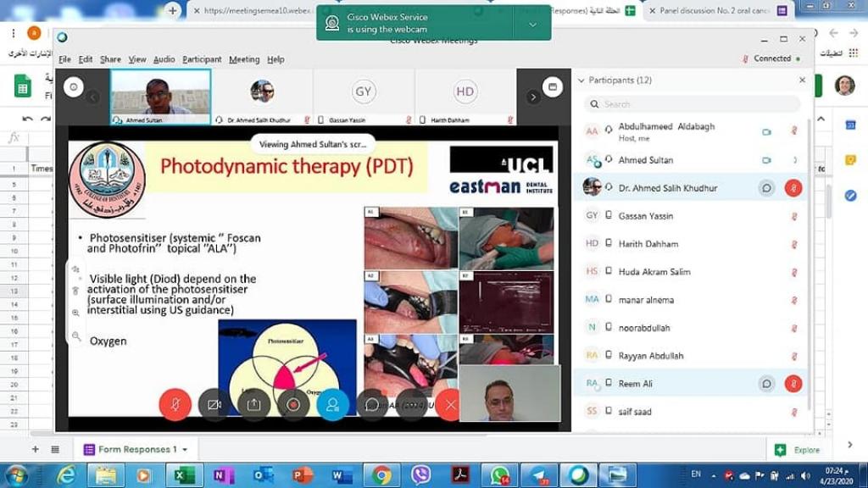Screen dimensions: 868x488
Task: Unmute microphone in Webex control bar
Action: pyautogui.click(x=175, y=405)
